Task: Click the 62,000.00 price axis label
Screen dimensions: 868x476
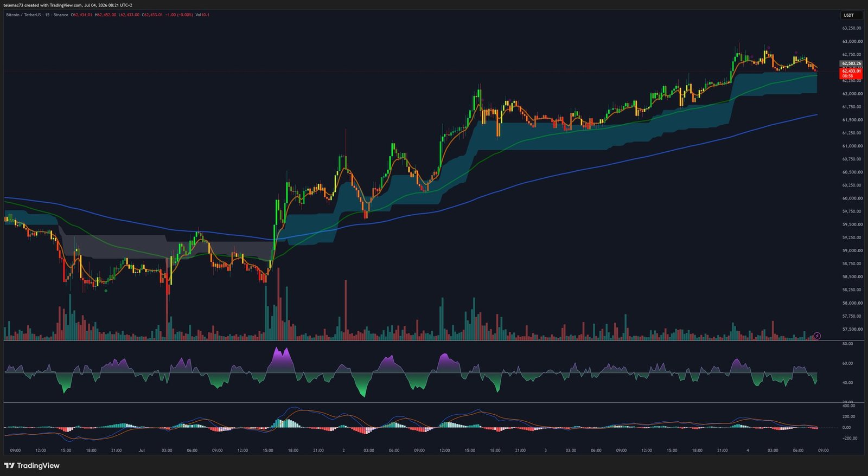Action: pos(852,94)
